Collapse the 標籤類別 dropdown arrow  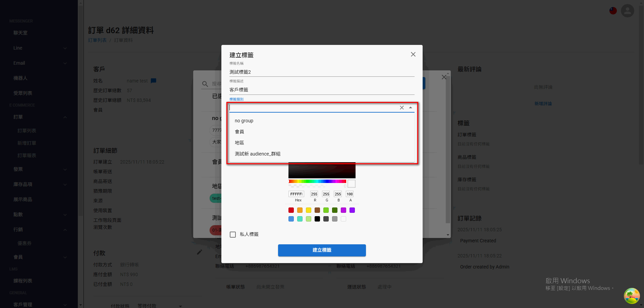[411, 108]
